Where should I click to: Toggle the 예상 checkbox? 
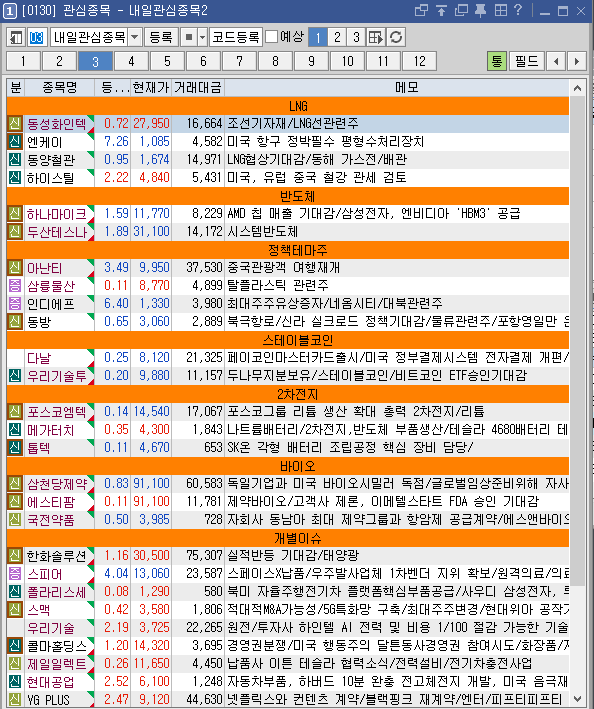(x=271, y=37)
